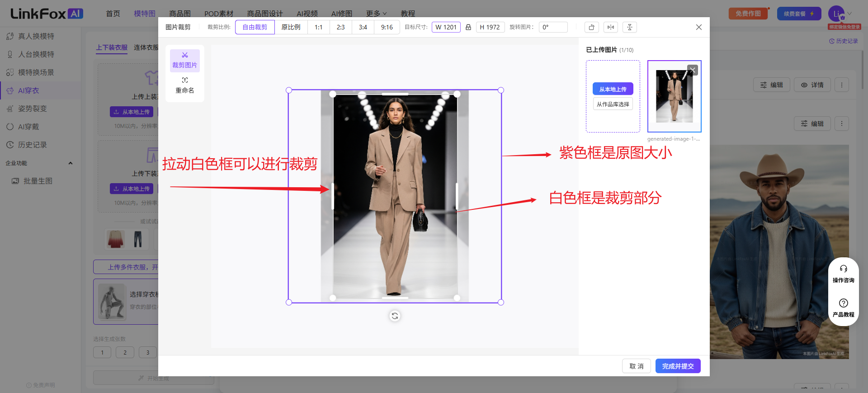868x393 pixels.
Task: Choose 2:3 crop ratio
Action: pos(341,27)
